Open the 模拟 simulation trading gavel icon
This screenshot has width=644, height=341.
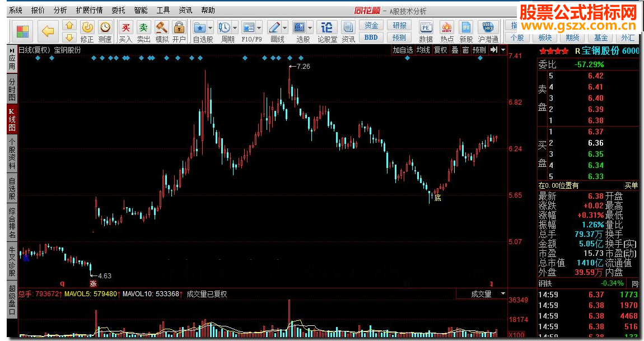(162, 28)
